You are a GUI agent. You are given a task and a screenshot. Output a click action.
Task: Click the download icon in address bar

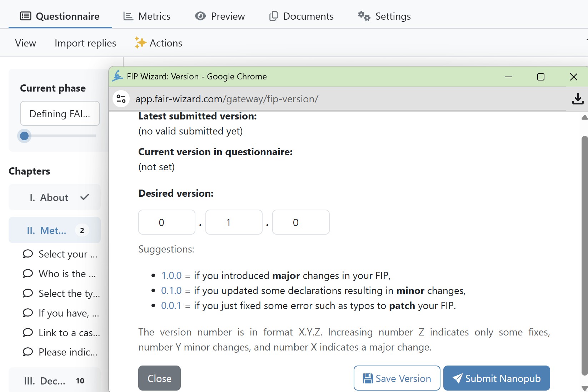[x=578, y=99]
